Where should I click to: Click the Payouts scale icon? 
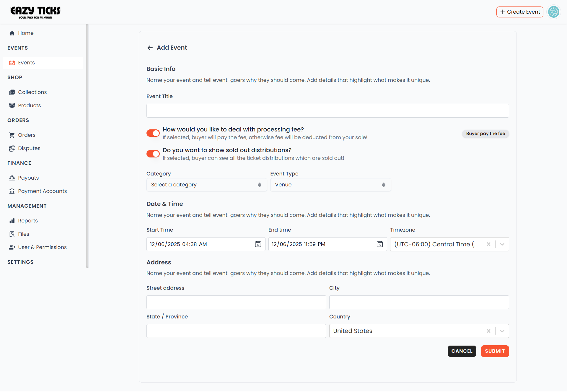12,178
